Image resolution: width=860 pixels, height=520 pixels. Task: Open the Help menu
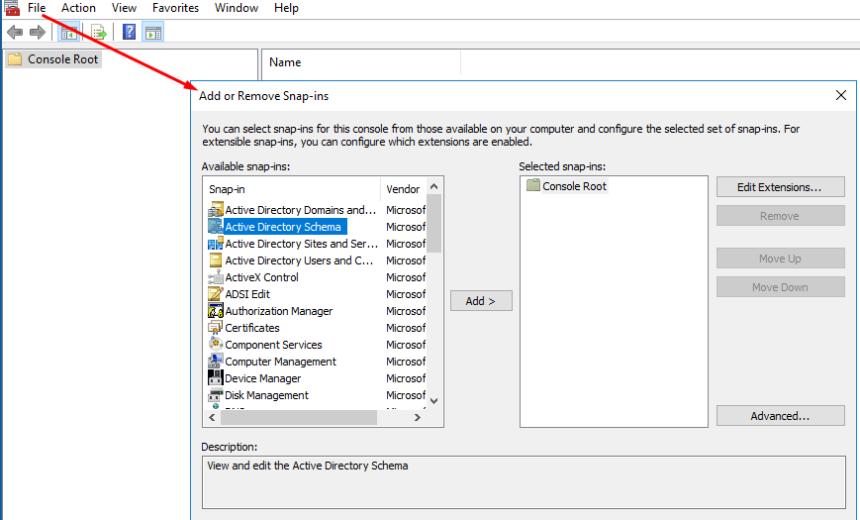(x=286, y=8)
